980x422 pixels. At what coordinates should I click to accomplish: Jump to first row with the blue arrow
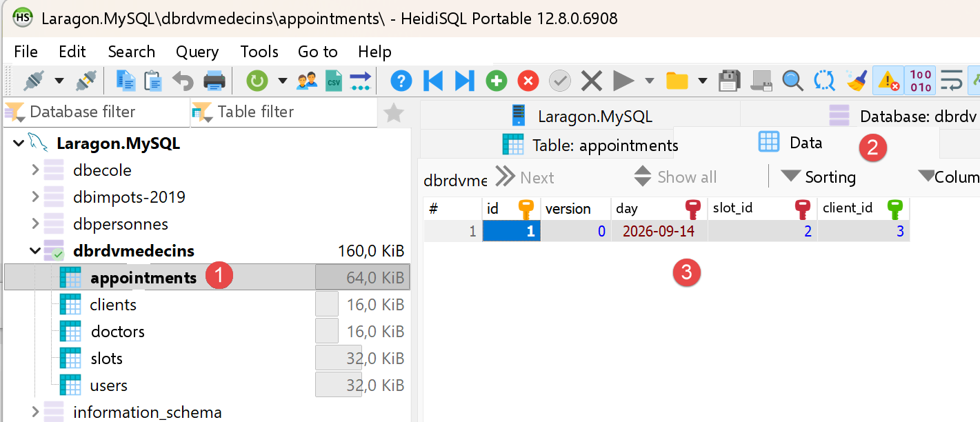tap(433, 81)
